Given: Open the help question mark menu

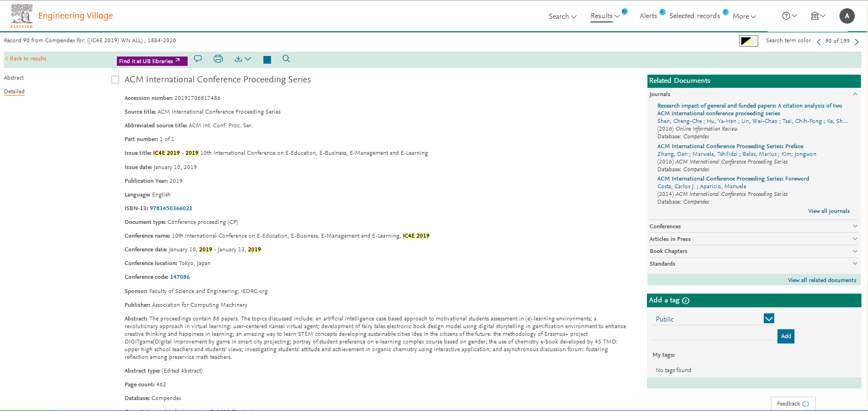Looking at the screenshot, I should (790, 16).
